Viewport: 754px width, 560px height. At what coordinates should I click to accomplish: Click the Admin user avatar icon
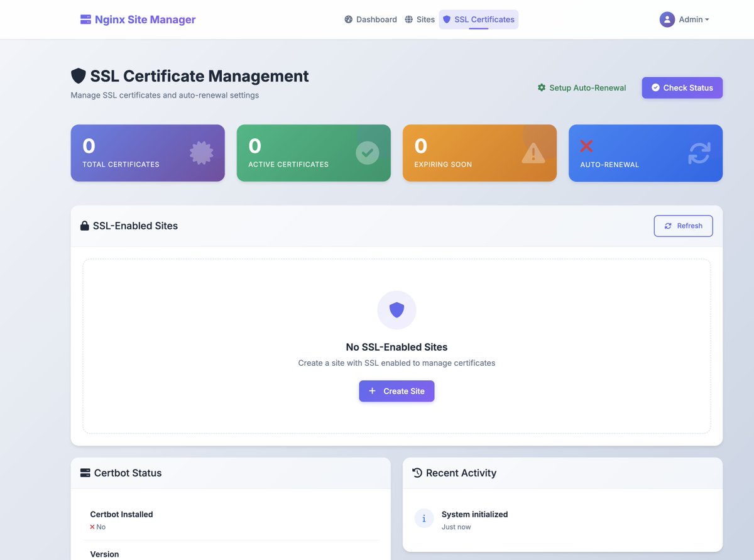click(667, 19)
